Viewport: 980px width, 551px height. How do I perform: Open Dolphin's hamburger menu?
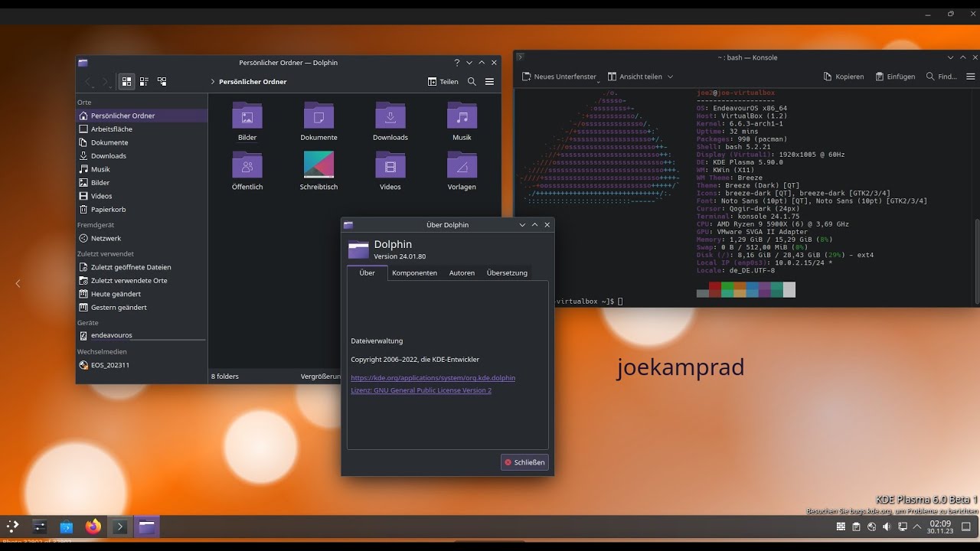point(490,82)
